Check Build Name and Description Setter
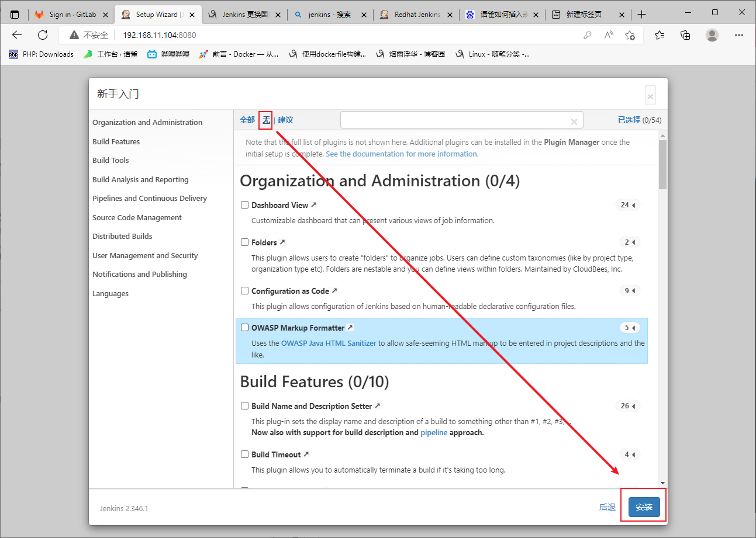 pyautogui.click(x=245, y=405)
